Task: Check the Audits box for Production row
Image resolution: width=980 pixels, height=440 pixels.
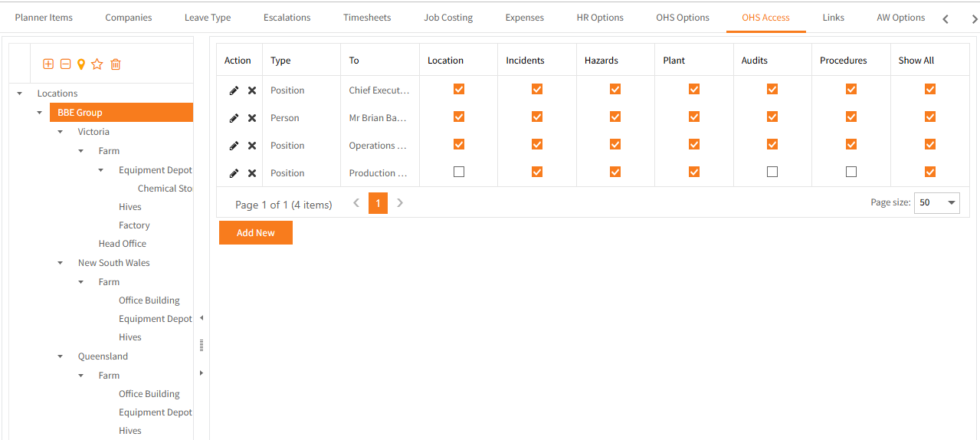Action: (x=772, y=172)
